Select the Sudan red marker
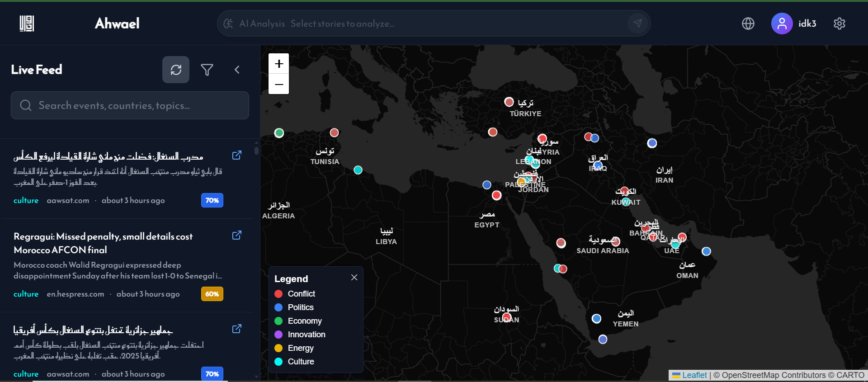 507,317
